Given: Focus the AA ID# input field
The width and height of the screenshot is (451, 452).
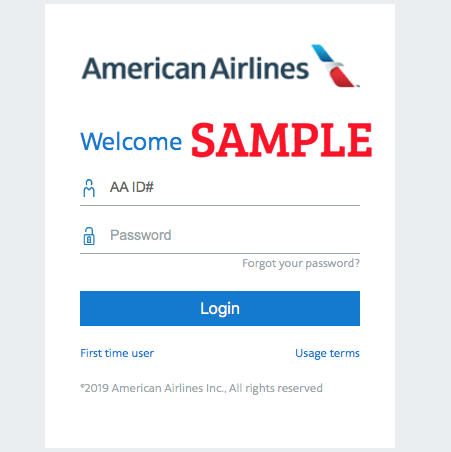Looking at the screenshot, I should point(220,188).
